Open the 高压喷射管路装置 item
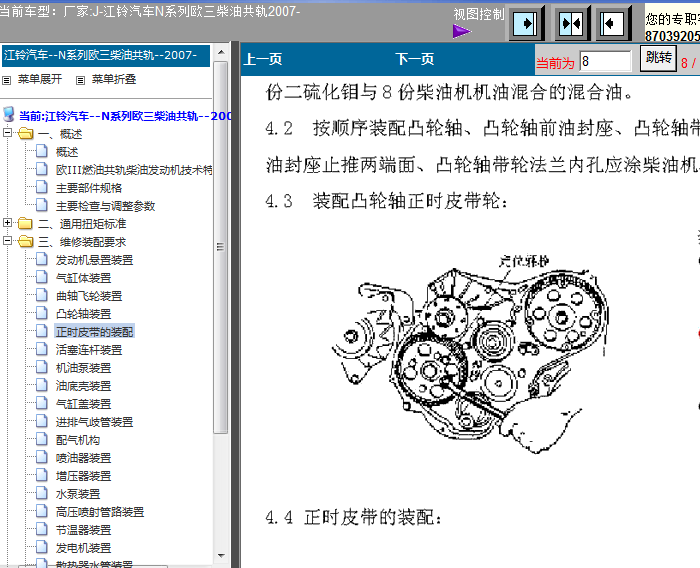Image resolution: width=700 pixels, height=568 pixels. point(100,512)
